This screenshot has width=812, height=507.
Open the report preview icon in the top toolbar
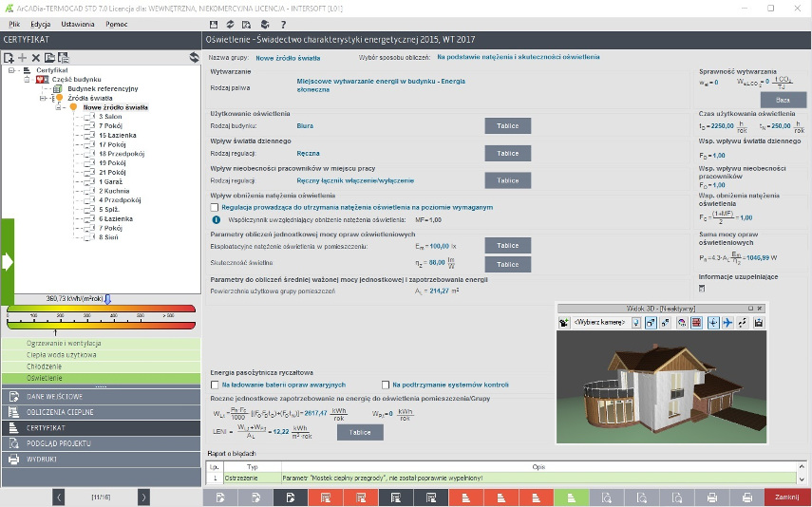pyautogui.click(x=247, y=25)
